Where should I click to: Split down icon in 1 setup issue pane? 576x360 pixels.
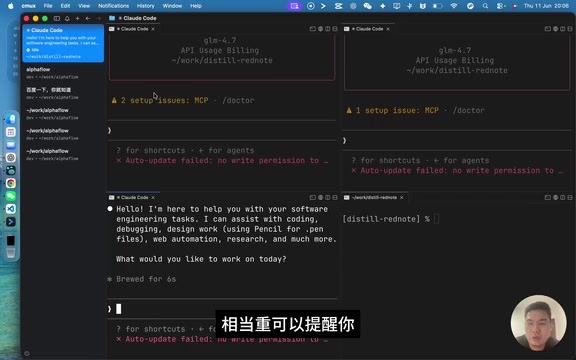click(x=570, y=29)
